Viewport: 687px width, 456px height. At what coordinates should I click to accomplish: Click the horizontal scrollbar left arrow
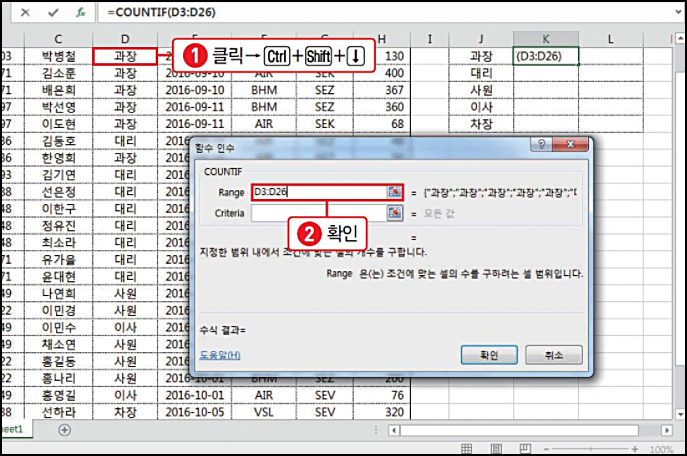click(394, 430)
